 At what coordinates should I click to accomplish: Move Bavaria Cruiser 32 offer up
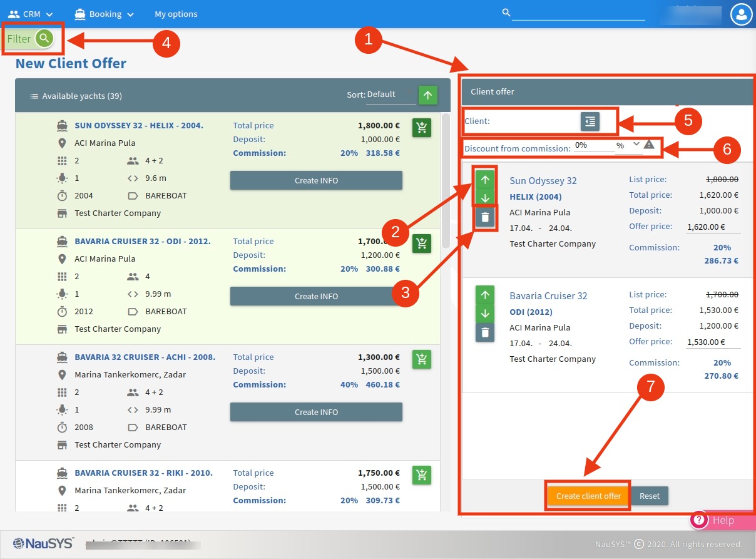(x=485, y=295)
